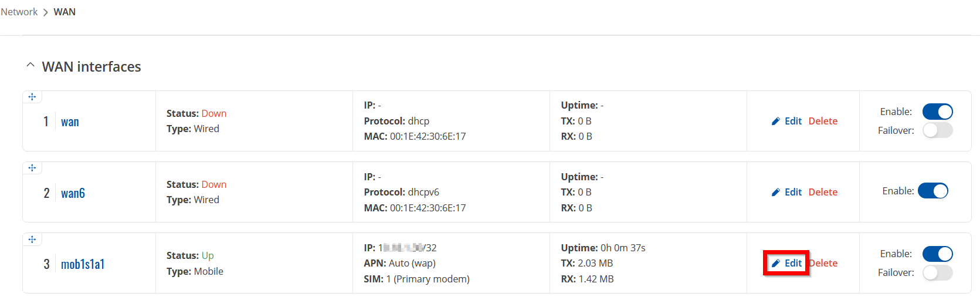The width and height of the screenshot is (980, 300).
Task: Open the wan interface name link
Action: [x=70, y=122]
